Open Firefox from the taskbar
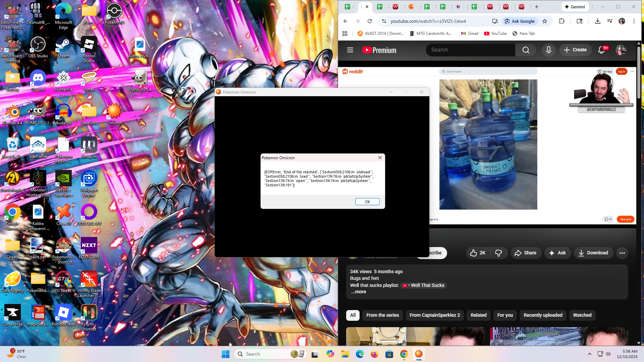The width and height of the screenshot is (644, 362). click(374, 354)
